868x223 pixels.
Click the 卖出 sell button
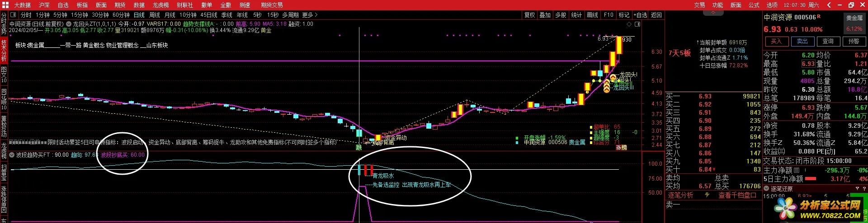click(802, 41)
